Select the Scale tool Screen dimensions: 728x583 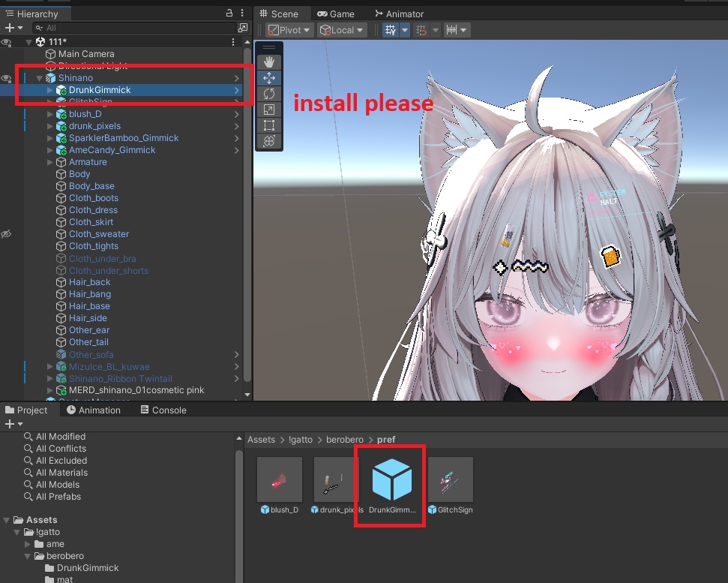tap(269, 110)
